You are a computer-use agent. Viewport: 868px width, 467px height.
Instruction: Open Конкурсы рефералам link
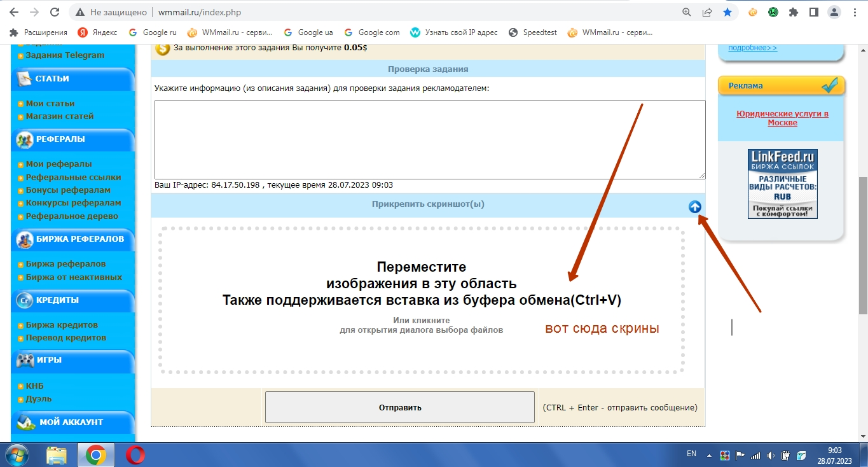[x=73, y=202]
